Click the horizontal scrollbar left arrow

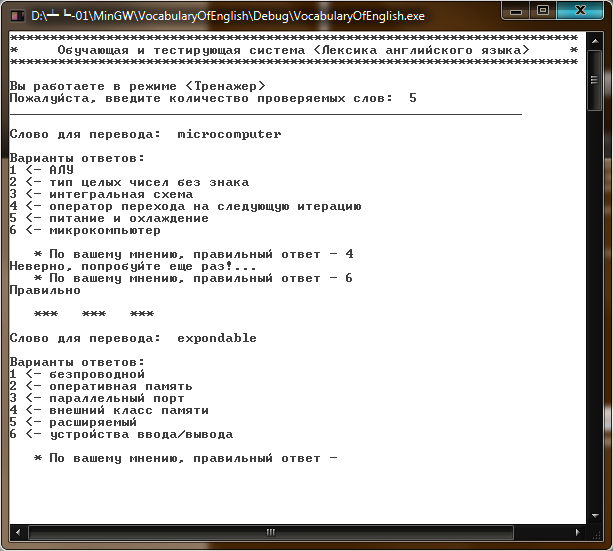(x=18, y=532)
